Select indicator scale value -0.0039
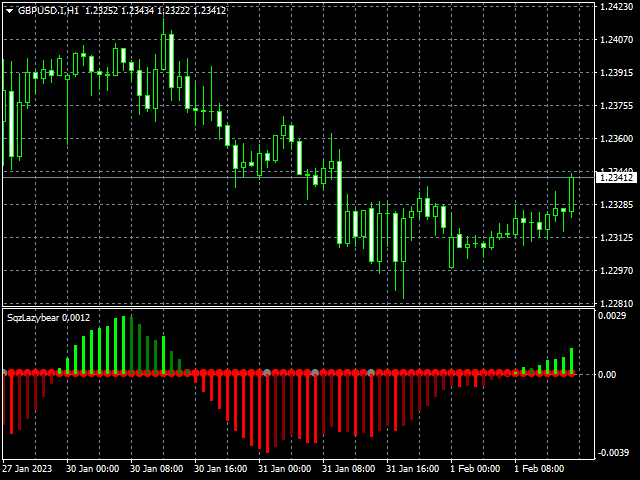The width and height of the screenshot is (640, 480). (x=613, y=453)
